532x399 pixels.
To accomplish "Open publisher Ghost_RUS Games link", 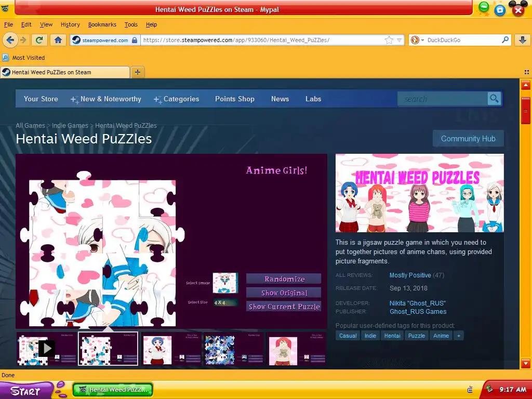I will (418, 312).
